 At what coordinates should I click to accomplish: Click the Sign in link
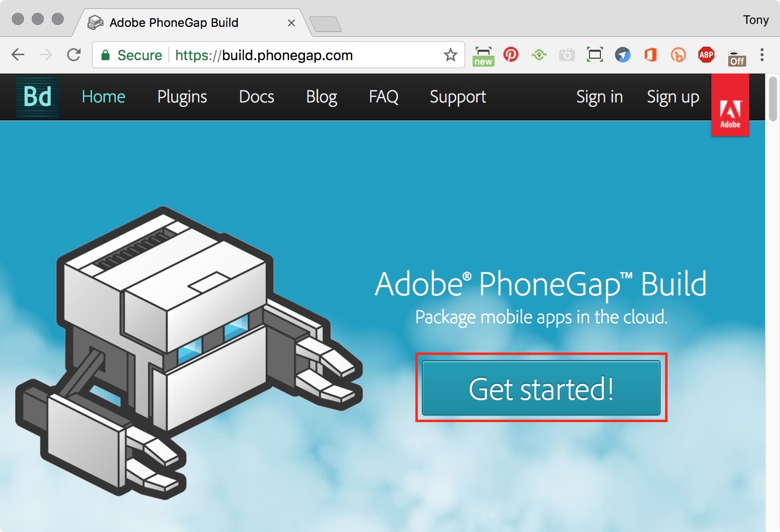coord(599,96)
